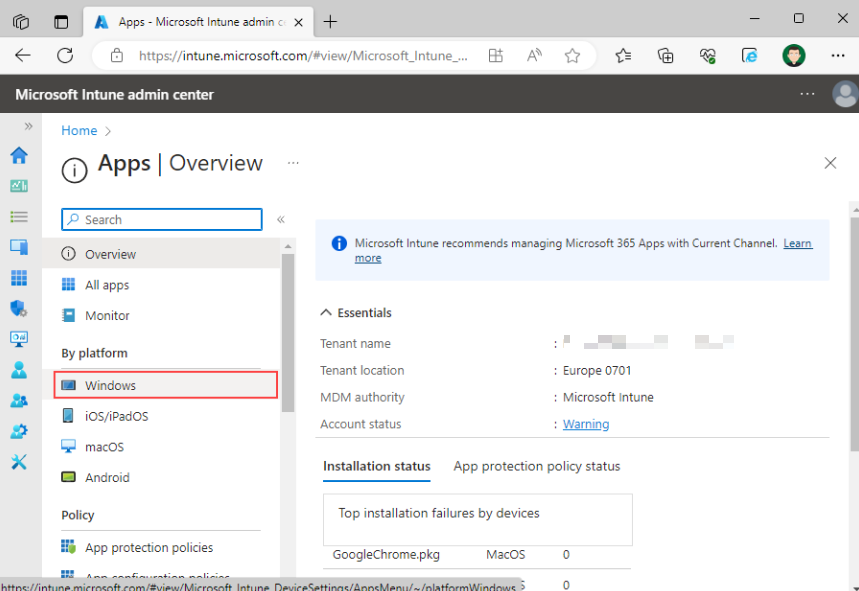Open Browser essentials heart icon
This screenshot has height=591, width=859.
pyautogui.click(x=707, y=55)
